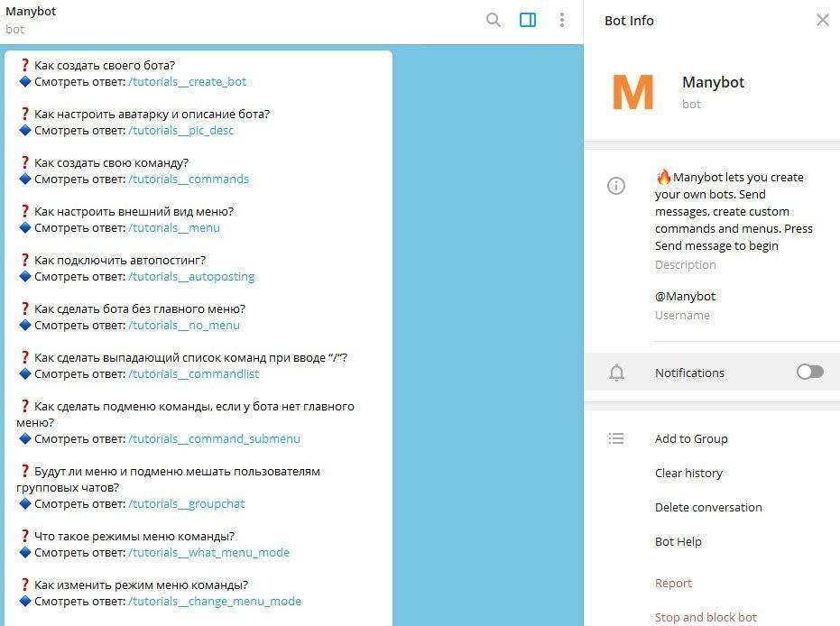Screen dimensions: 840x626
Task: Click the question 'Как сделать бота без главного меню?'
Action: 140,309
